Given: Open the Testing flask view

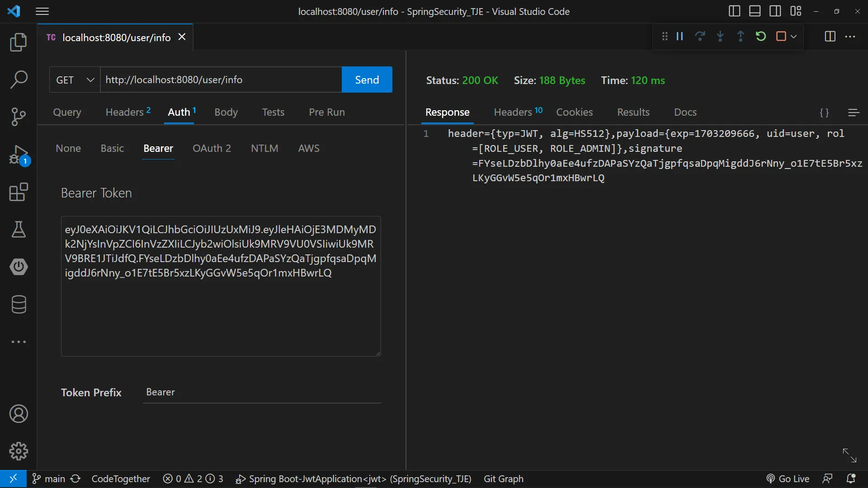Looking at the screenshot, I should [19, 230].
